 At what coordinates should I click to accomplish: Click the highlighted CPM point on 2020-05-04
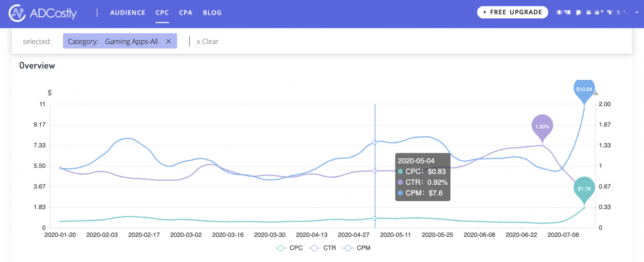[x=375, y=142]
